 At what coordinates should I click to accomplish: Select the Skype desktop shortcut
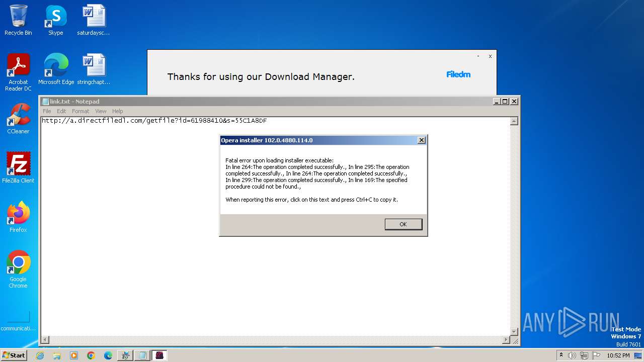[x=55, y=20]
